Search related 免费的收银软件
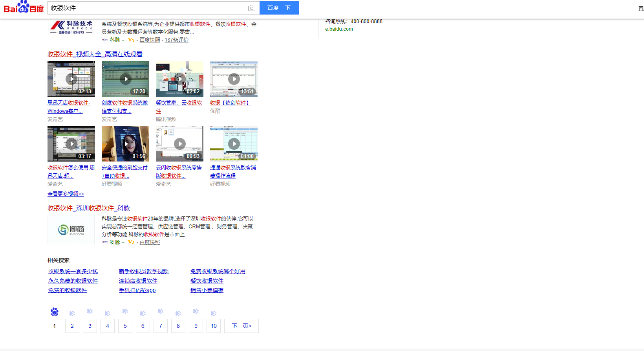 [x=68, y=290]
